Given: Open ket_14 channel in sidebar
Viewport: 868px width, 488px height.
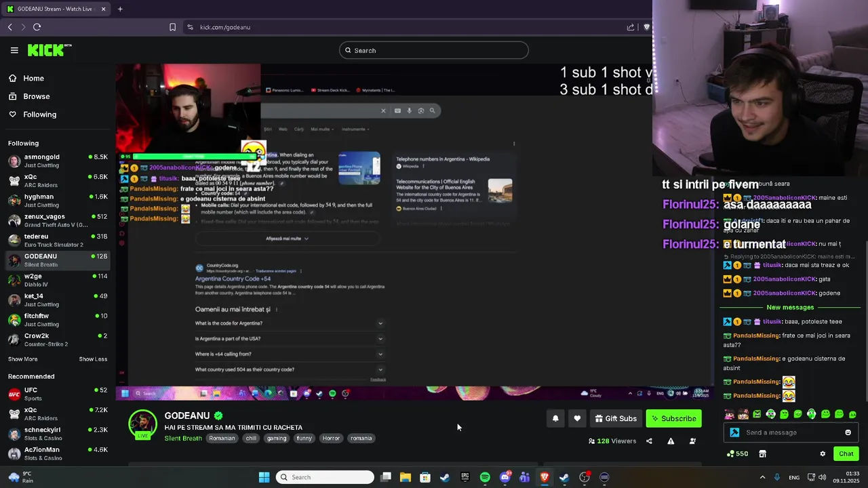Looking at the screenshot, I should point(58,300).
